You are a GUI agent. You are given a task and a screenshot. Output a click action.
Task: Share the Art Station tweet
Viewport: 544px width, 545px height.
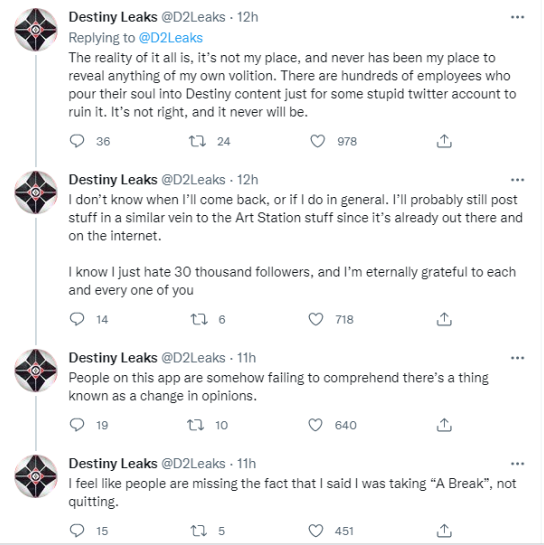444,319
